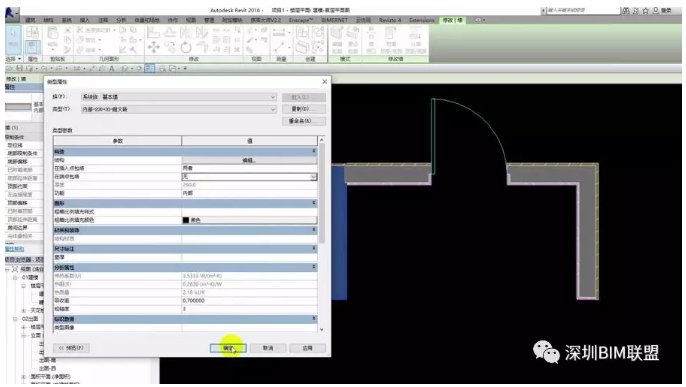Close the type properties dialog
The width and height of the screenshot is (686, 387).
click(x=325, y=82)
